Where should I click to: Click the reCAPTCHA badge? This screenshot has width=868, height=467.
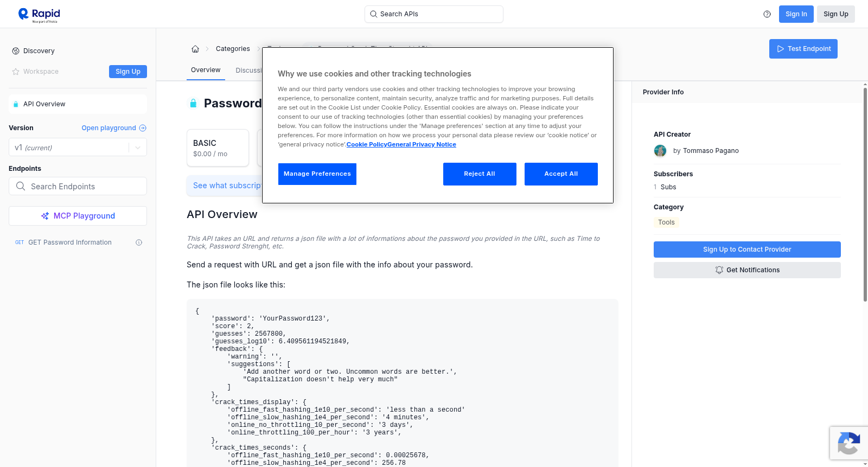click(849, 443)
